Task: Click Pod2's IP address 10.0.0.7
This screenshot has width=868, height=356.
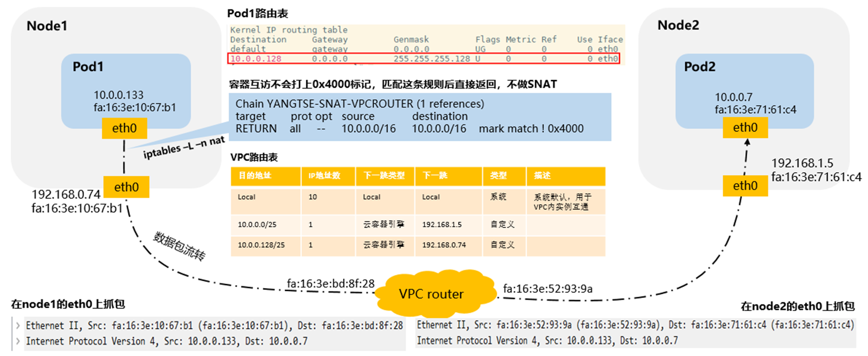Action: tap(733, 97)
